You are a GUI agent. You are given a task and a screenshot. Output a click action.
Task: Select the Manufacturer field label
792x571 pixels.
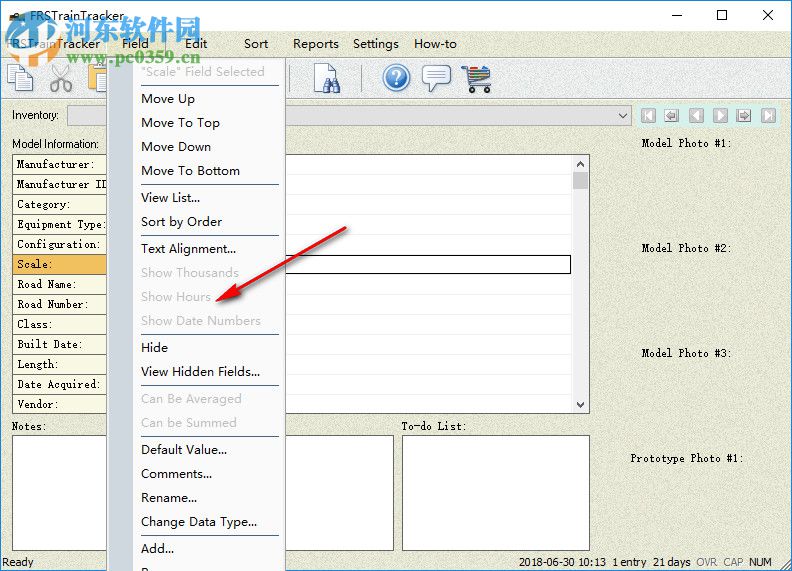coord(59,164)
